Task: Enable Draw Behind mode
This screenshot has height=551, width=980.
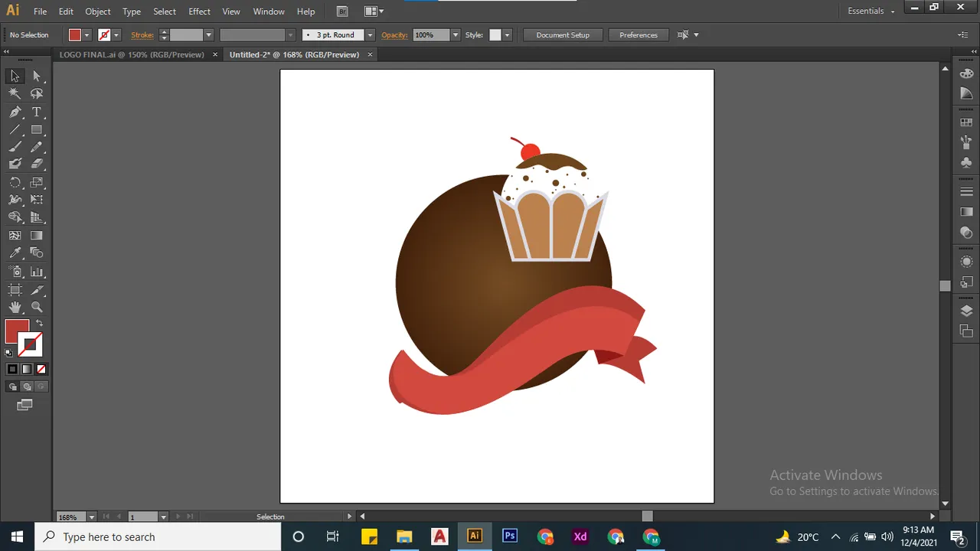Action: point(27,386)
